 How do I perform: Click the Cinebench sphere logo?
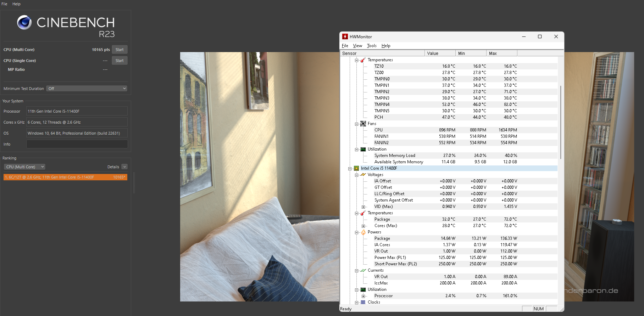pos(24,23)
